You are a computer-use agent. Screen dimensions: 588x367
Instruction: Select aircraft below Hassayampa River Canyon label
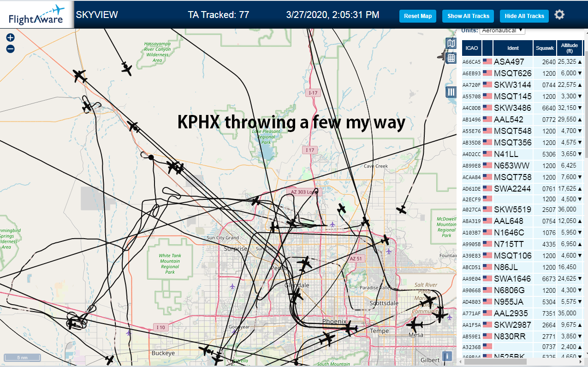coord(127,69)
